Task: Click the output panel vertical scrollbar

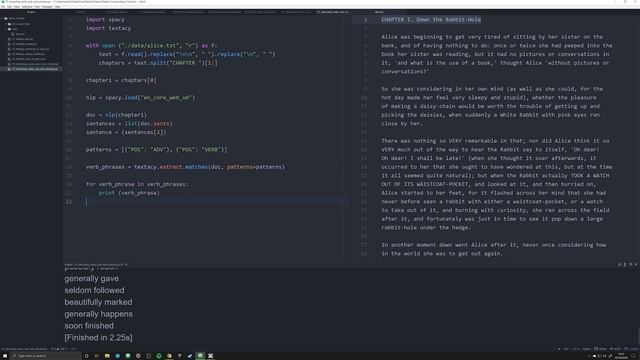Action: [x=638, y=336]
